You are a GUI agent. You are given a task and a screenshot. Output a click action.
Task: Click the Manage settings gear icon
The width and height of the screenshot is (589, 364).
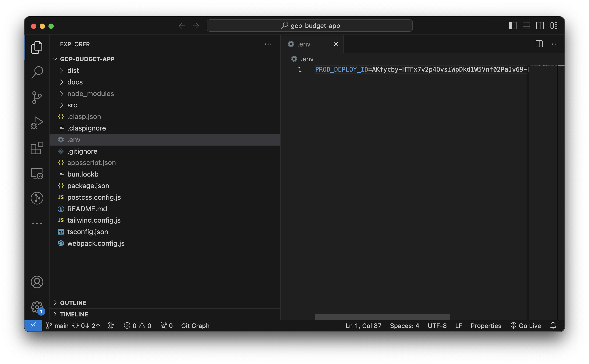[x=37, y=307]
